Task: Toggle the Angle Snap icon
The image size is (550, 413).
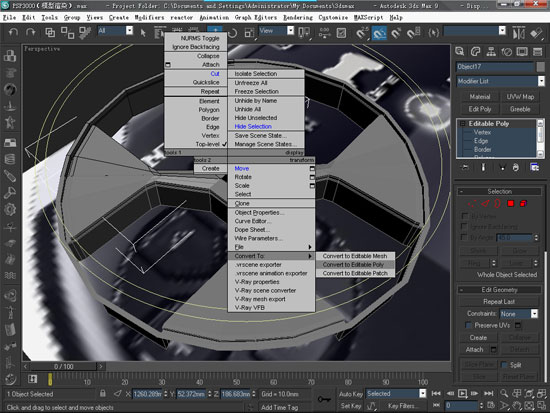Action: click(x=379, y=33)
